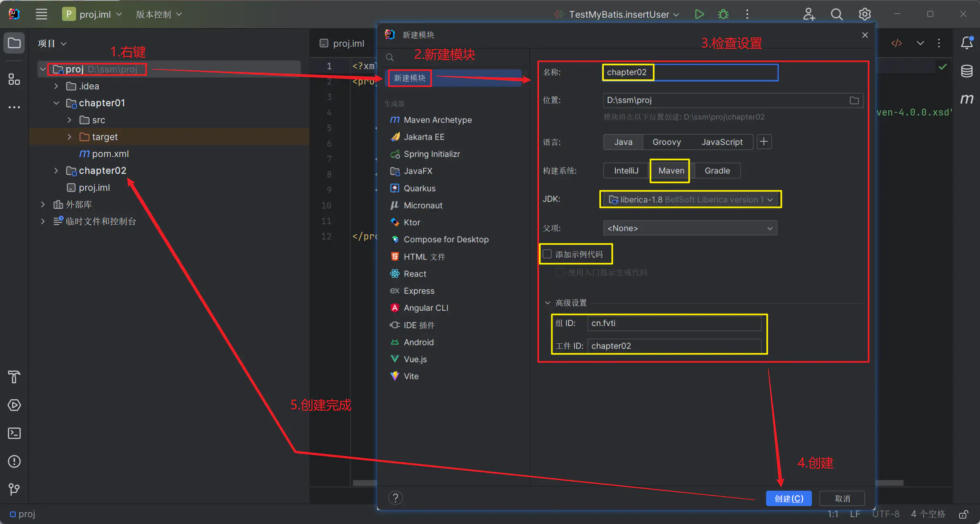The image size is (980, 524).
Task: Click the 取消 button
Action: [x=842, y=498]
